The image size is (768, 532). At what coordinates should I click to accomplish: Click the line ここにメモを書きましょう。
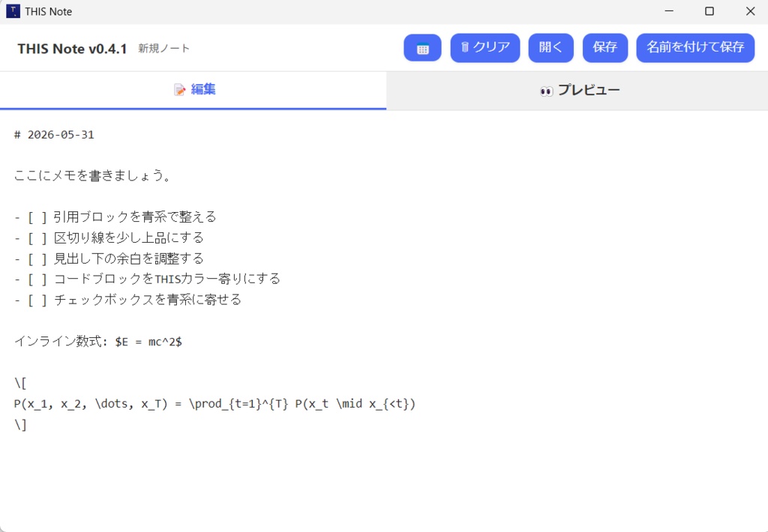[x=92, y=175]
